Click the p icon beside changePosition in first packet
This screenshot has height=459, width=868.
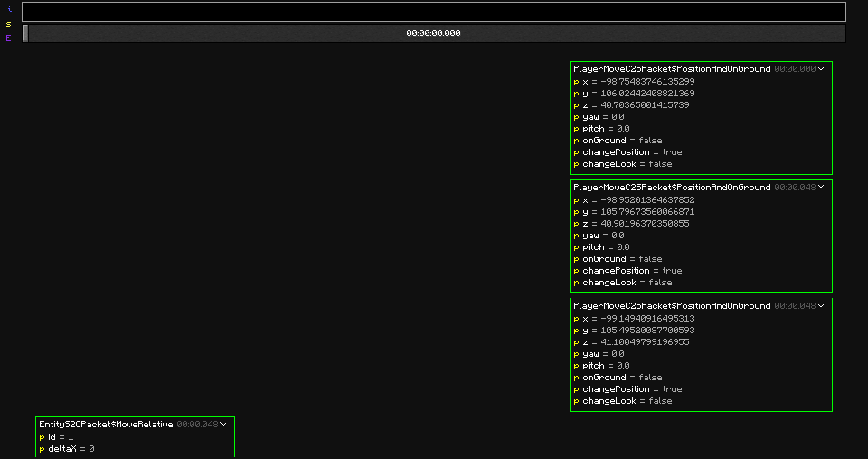[x=576, y=152]
